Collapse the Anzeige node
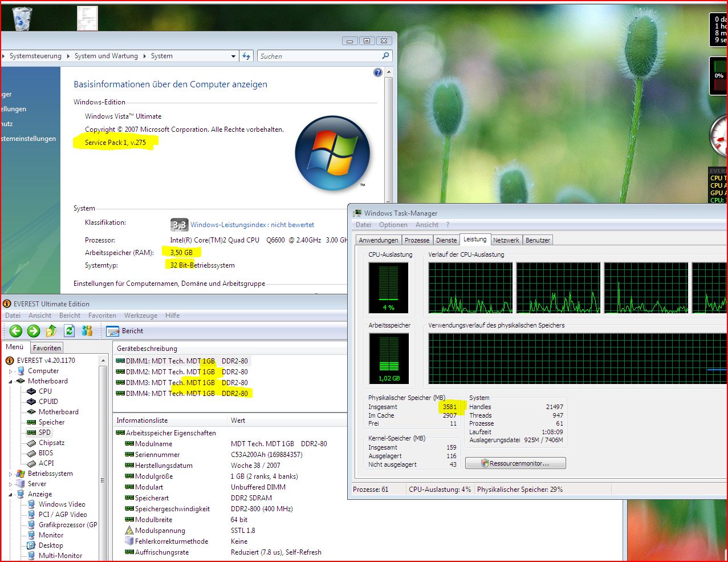Image resolution: width=728 pixels, height=562 pixels. [10, 494]
